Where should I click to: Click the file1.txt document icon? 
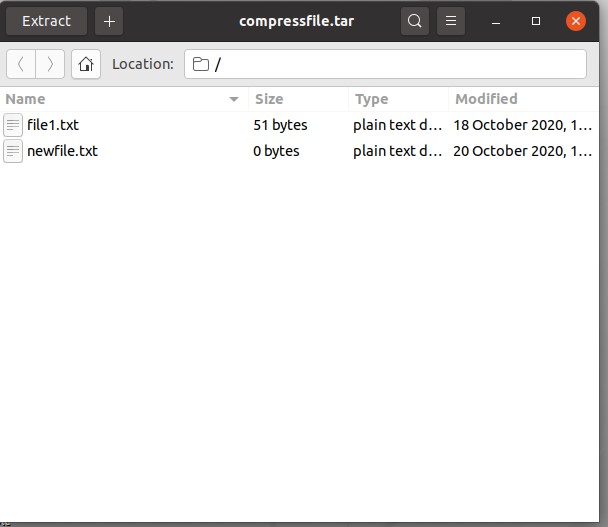tap(13, 125)
